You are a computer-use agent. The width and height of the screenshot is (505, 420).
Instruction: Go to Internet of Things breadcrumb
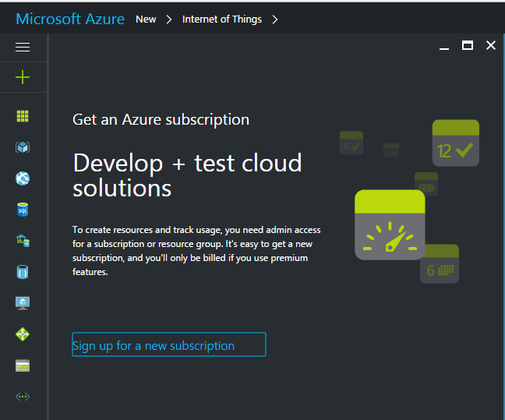222,19
